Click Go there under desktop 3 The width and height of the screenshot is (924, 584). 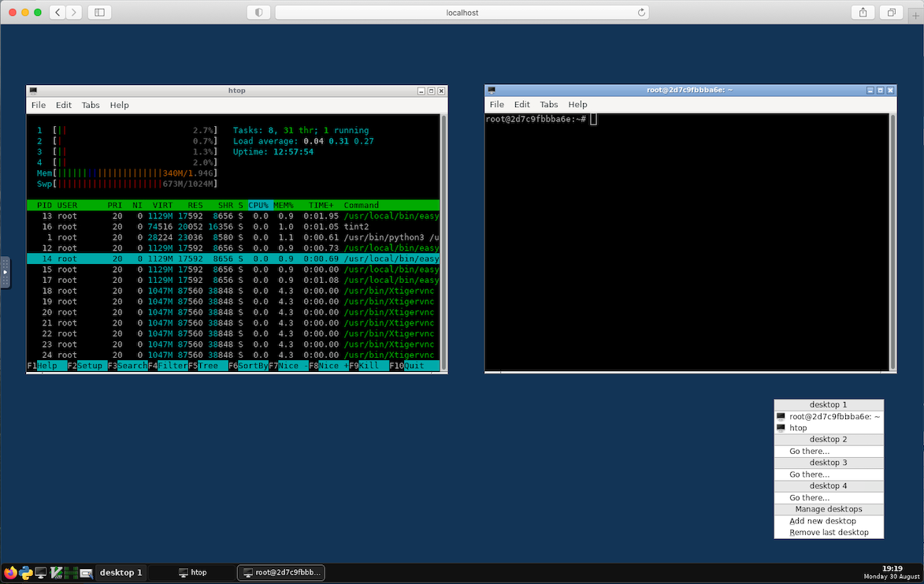point(829,474)
